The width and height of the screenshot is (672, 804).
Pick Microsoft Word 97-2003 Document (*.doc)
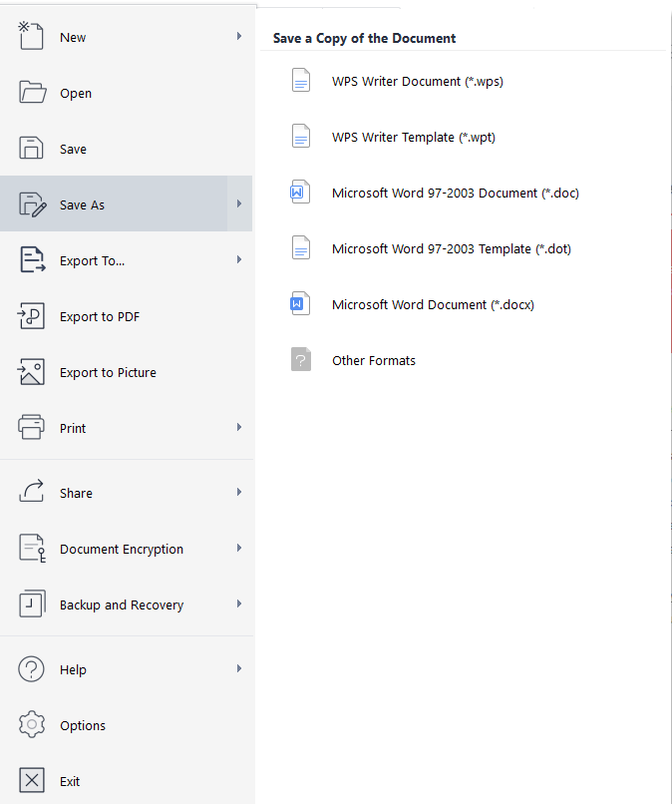coord(455,193)
